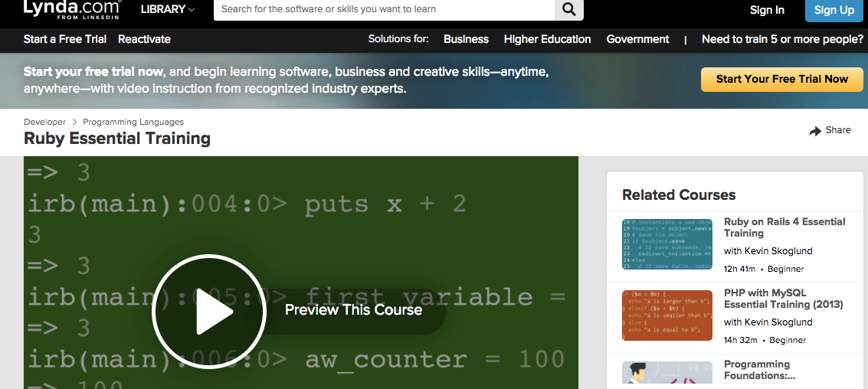Play the course preview video

(x=209, y=311)
